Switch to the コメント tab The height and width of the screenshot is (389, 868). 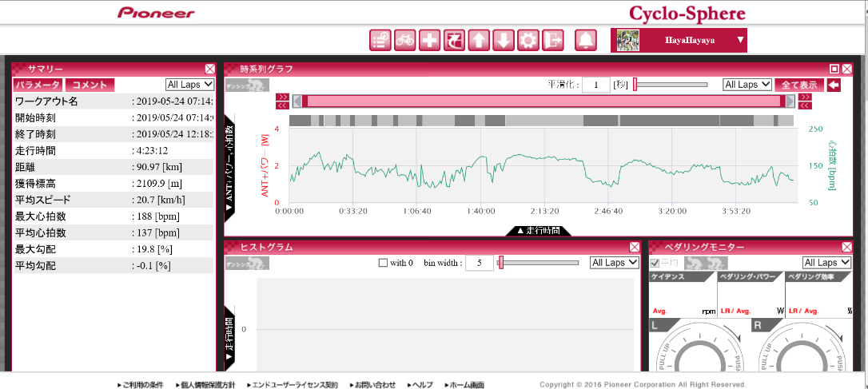click(90, 85)
